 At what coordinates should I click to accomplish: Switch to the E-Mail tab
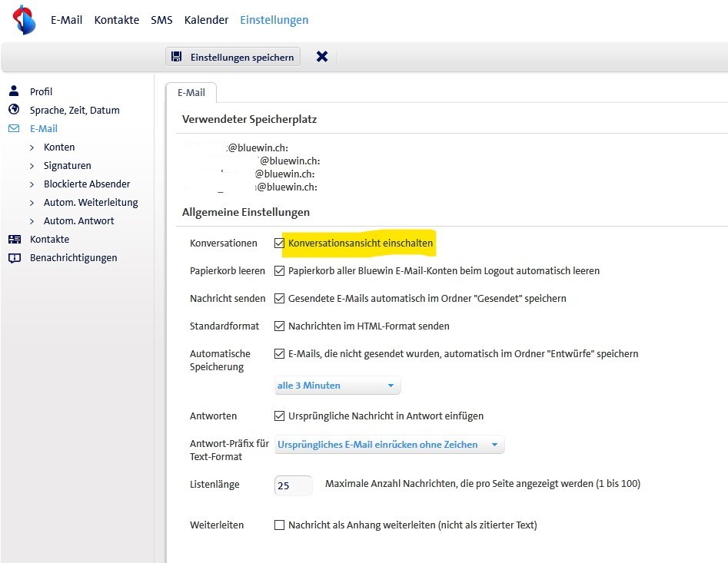191,91
